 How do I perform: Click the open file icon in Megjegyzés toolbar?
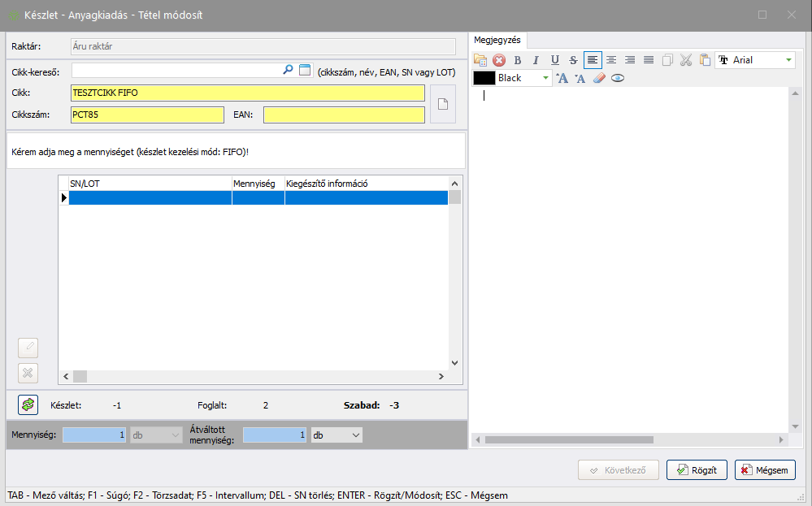(x=480, y=60)
